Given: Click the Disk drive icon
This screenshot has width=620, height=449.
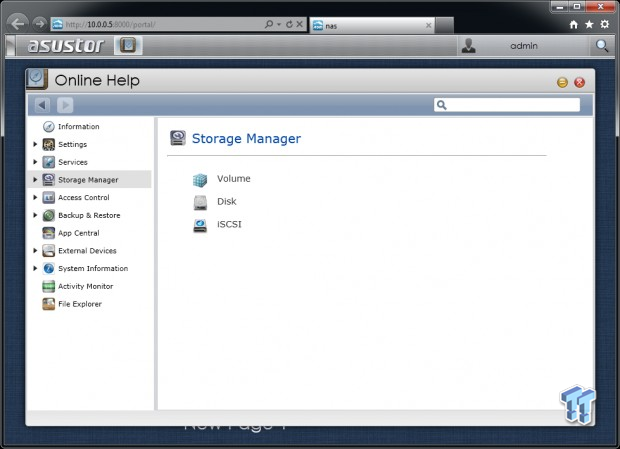Looking at the screenshot, I should click(x=200, y=202).
